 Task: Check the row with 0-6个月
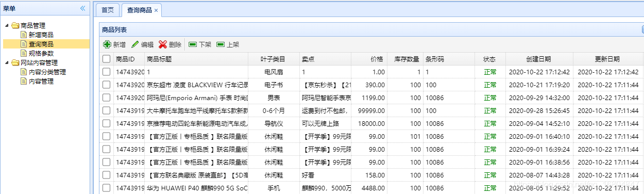pos(107,111)
